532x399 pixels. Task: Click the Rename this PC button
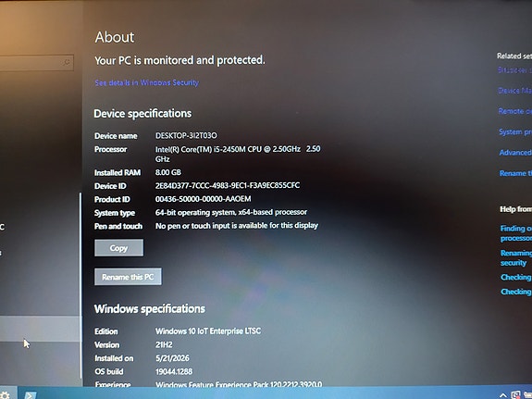pos(128,277)
